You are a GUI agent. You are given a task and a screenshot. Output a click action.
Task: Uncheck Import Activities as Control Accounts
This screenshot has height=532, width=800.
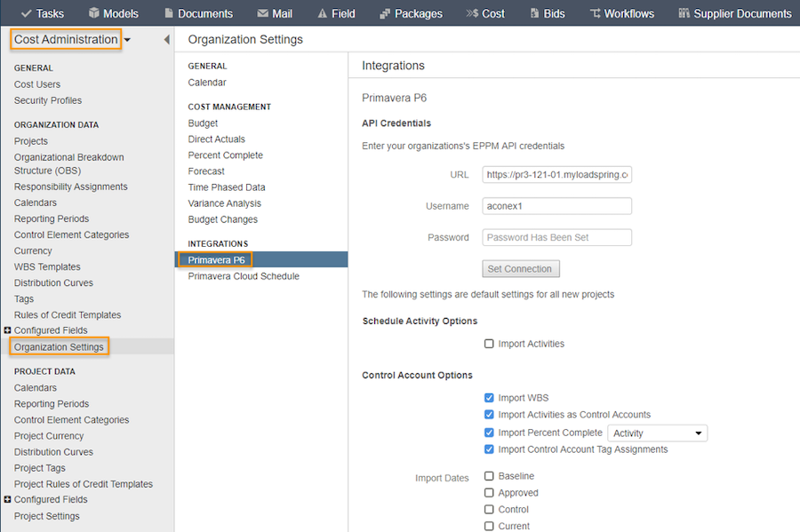click(x=489, y=414)
